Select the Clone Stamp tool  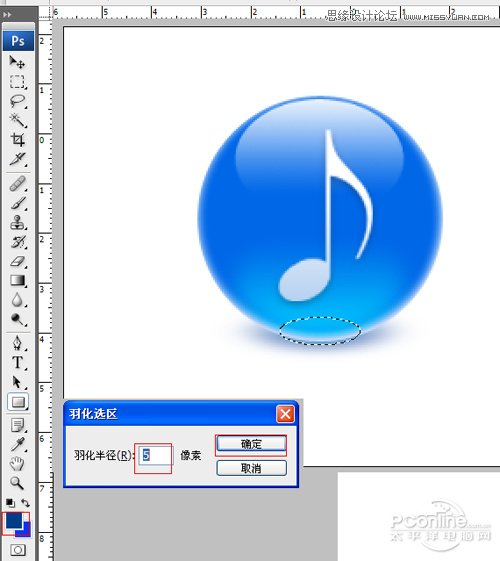tap(17, 222)
